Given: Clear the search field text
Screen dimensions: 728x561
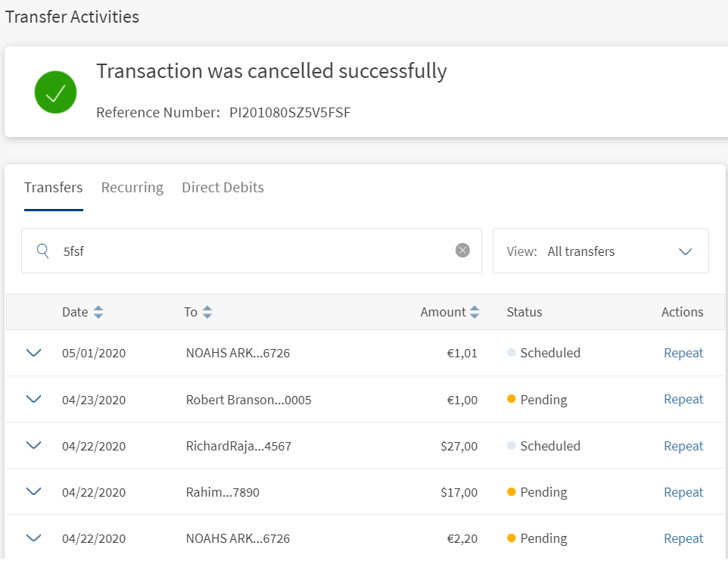Looking at the screenshot, I should 462,251.
